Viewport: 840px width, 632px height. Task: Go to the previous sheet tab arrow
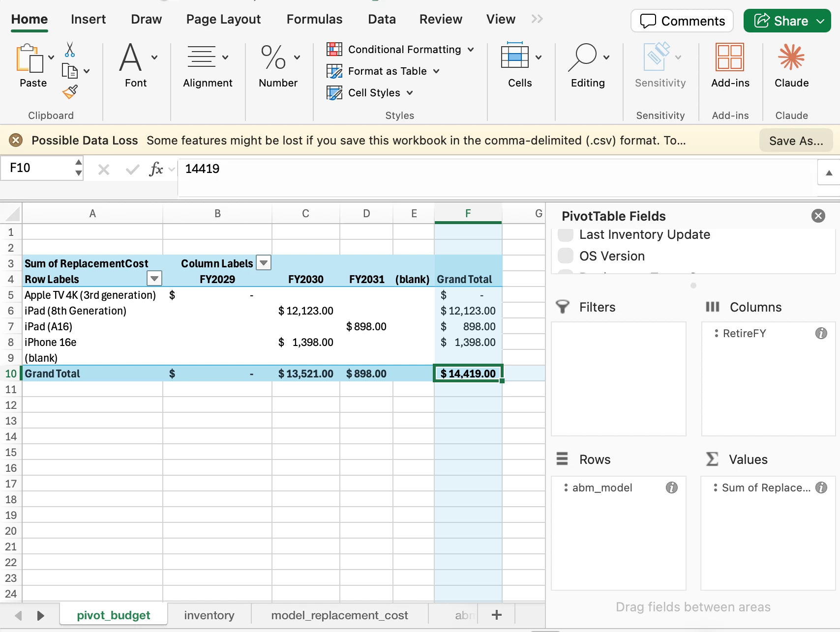click(x=19, y=616)
